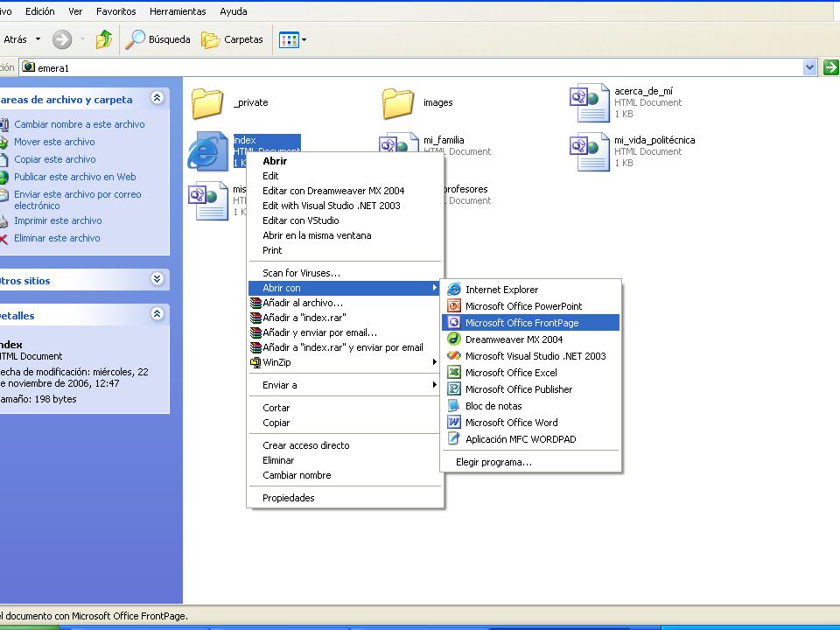Choose Eliminar in the context menu
The height and width of the screenshot is (630, 840).
coord(345,461)
